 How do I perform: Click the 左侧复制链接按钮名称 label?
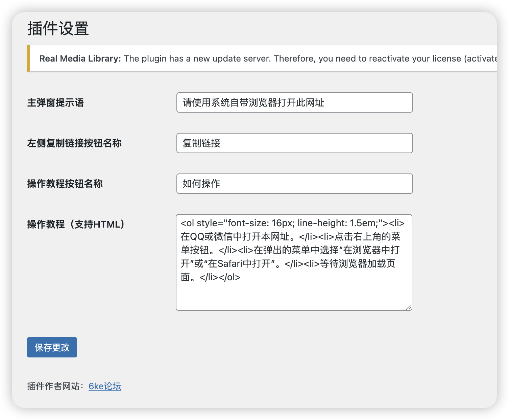[74, 143]
